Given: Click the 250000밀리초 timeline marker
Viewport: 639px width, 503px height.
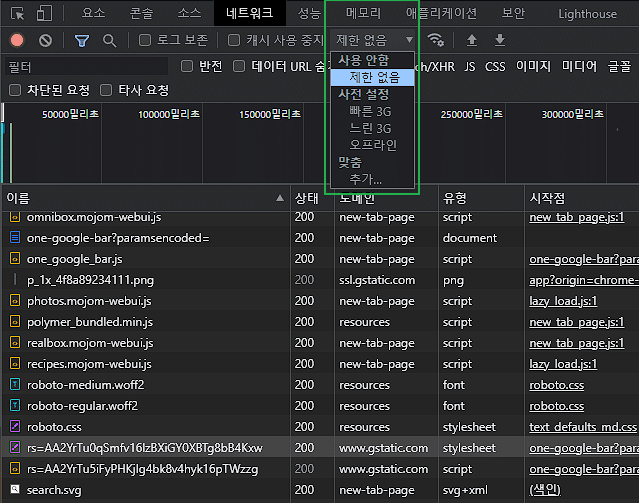Looking at the screenshot, I should tap(472, 114).
